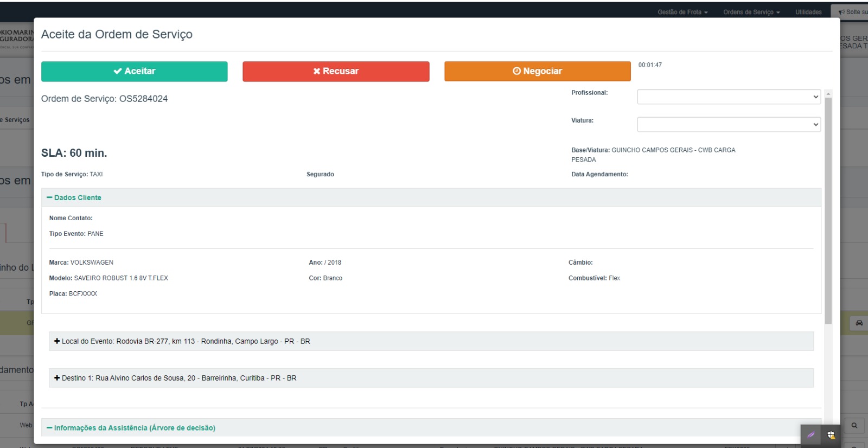Open Ordens de Serviço menu

751,12
